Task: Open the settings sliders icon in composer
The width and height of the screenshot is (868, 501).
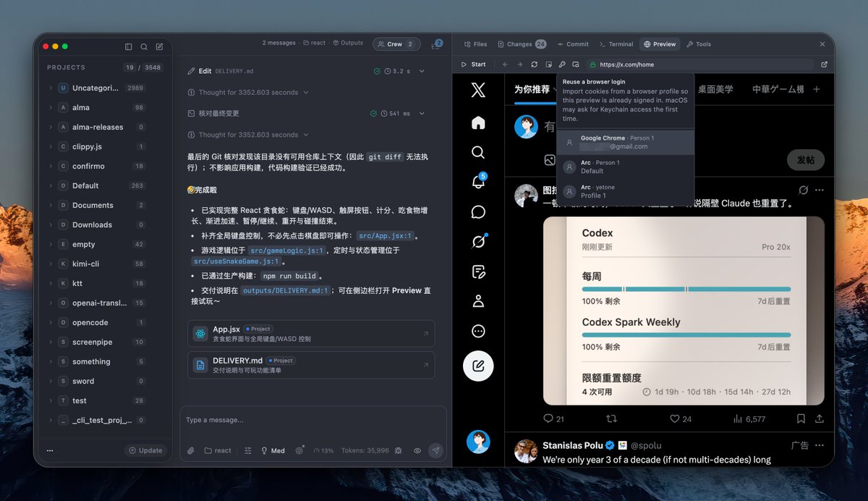Action: click(247, 450)
